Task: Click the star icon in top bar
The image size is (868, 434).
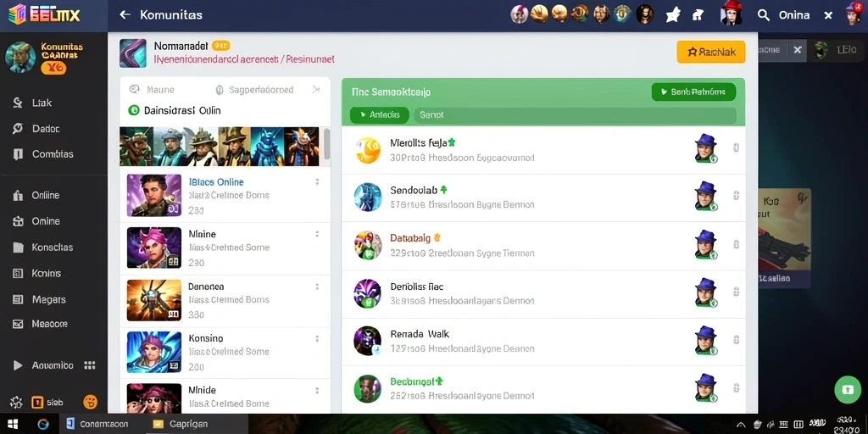Action: 672,15
